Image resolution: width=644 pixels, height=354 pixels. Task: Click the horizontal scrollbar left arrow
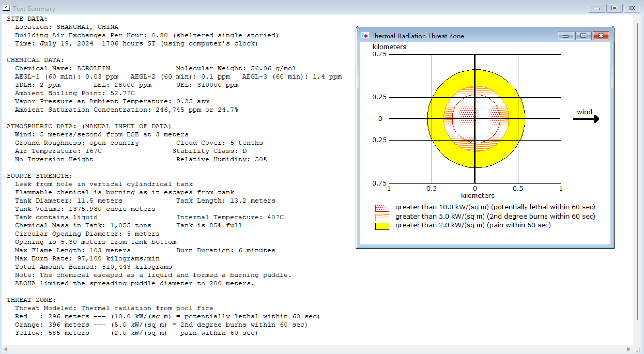coord(5,349)
